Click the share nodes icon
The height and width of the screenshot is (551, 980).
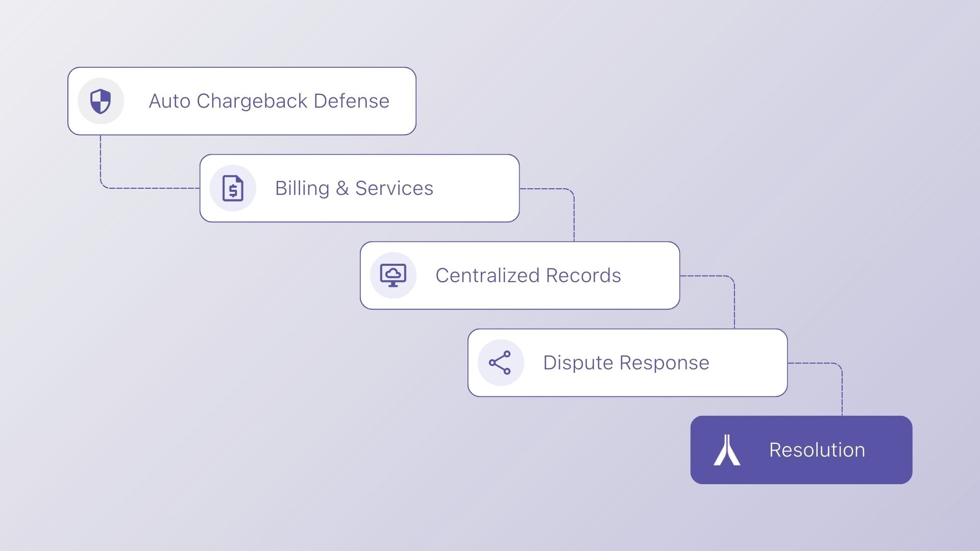500,363
